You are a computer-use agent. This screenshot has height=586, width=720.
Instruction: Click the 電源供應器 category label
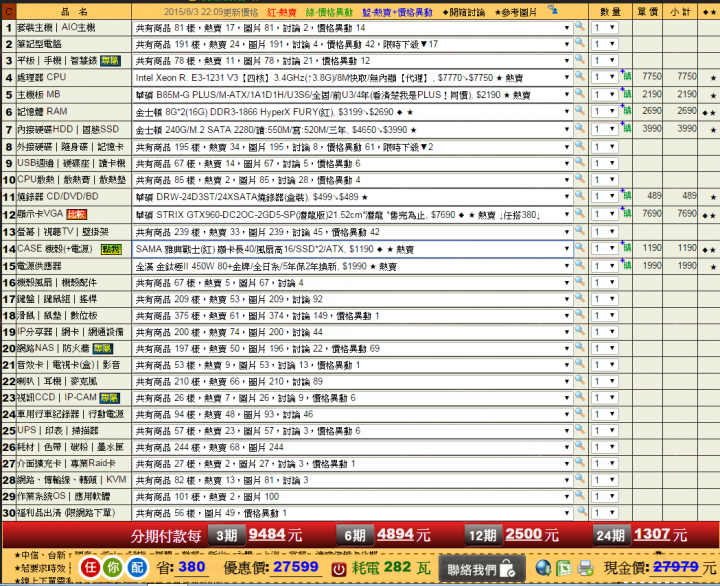coord(39,266)
